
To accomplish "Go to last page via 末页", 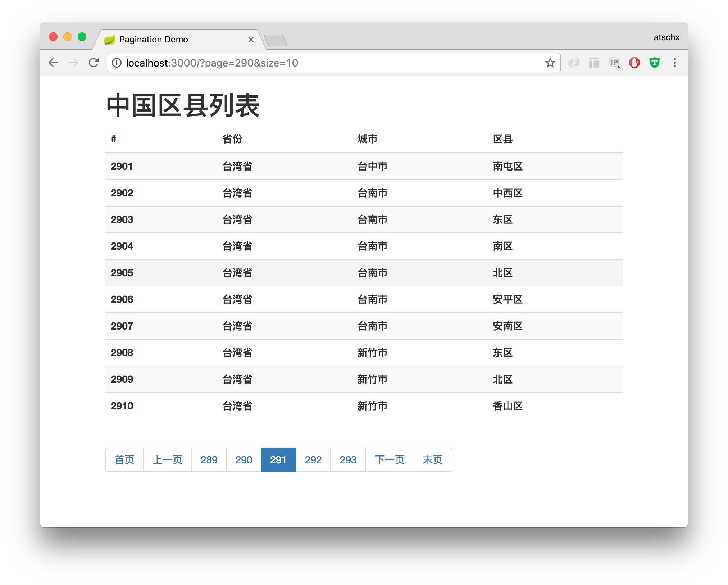I will (x=433, y=460).
